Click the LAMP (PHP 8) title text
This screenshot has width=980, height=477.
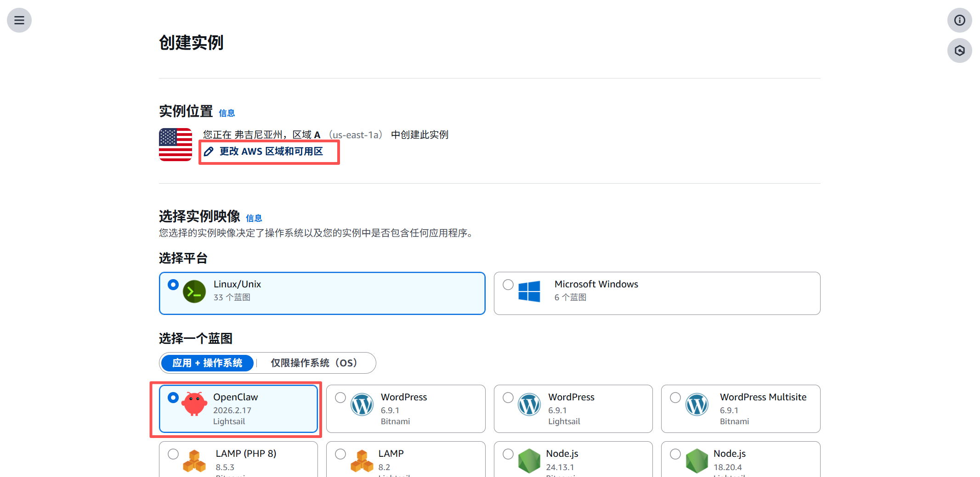[246, 454]
